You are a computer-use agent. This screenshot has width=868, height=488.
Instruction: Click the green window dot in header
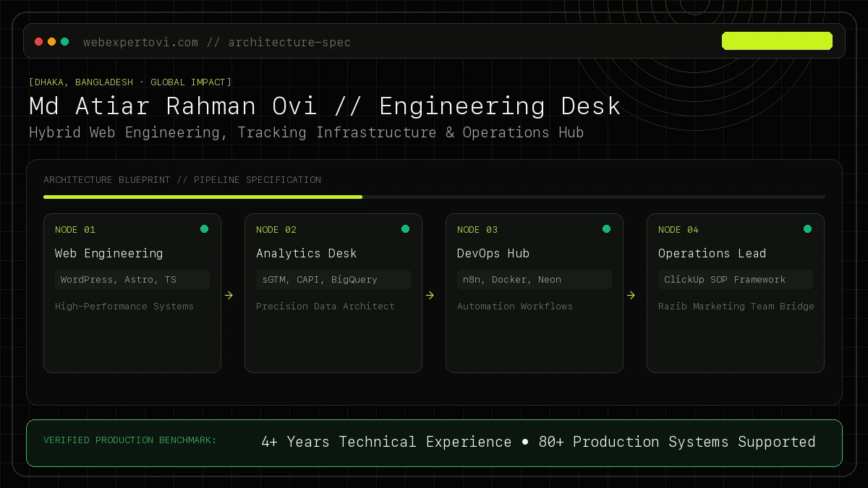click(65, 42)
